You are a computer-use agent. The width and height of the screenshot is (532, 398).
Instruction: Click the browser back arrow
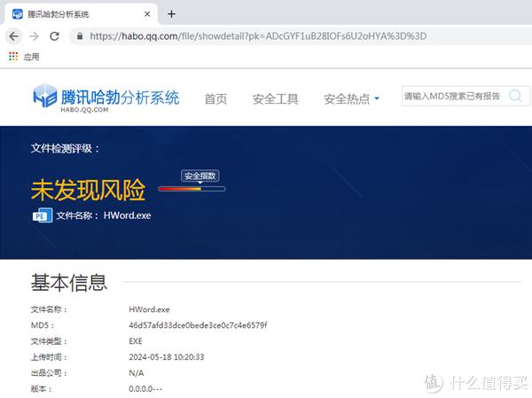[14, 36]
